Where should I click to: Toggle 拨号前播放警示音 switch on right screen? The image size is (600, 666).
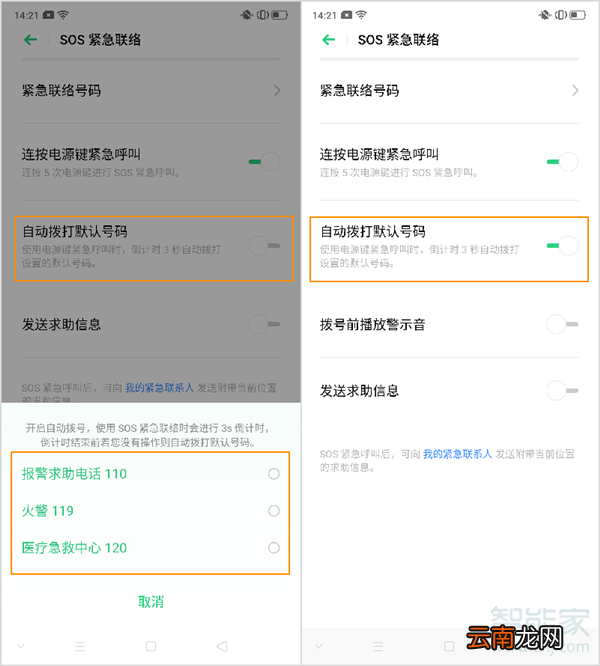(x=563, y=324)
